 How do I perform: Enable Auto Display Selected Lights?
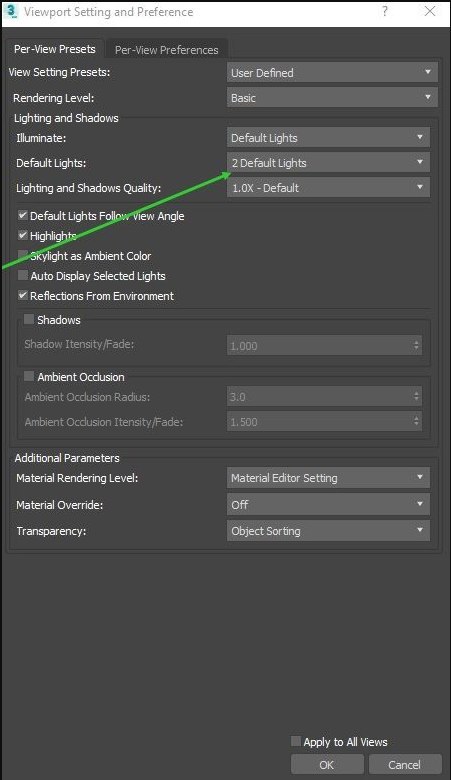click(x=23, y=275)
